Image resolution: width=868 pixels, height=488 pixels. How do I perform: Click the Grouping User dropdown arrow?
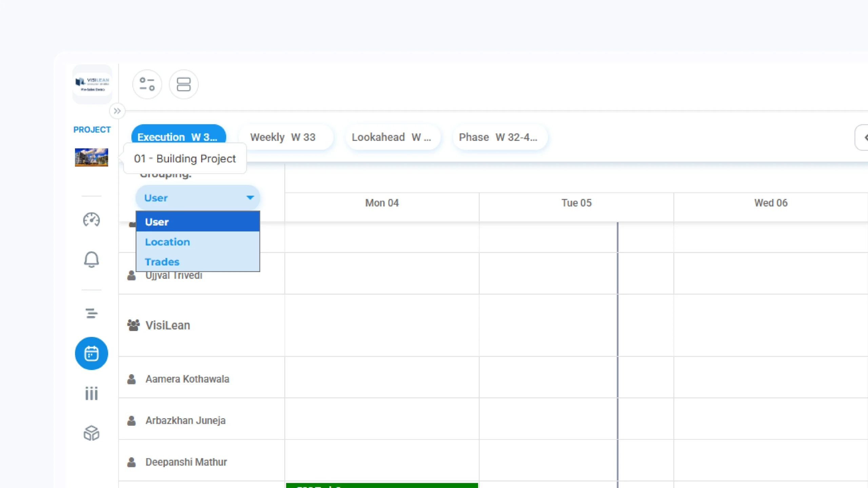pyautogui.click(x=250, y=198)
